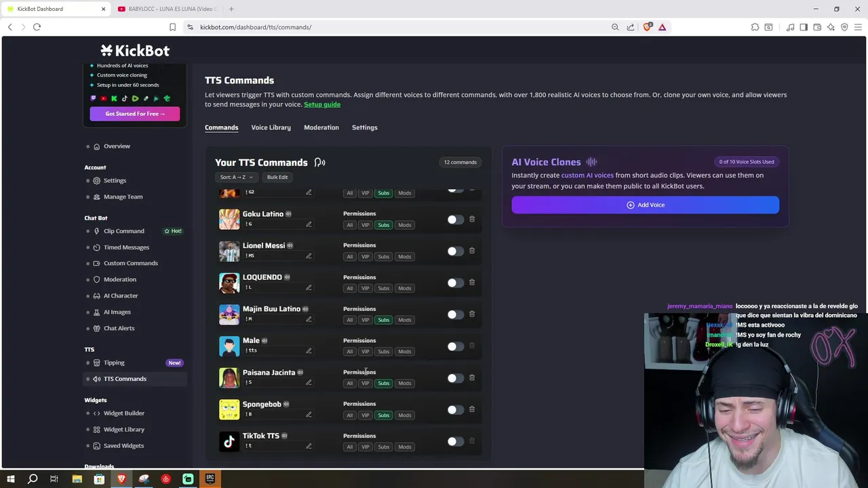Image resolution: width=868 pixels, height=488 pixels.
Task: Open the custom AI voices link
Action: click(x=587, y=175)
